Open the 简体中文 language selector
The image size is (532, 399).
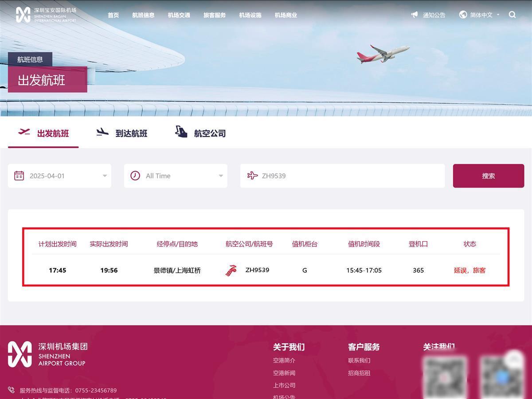[481, 15]
